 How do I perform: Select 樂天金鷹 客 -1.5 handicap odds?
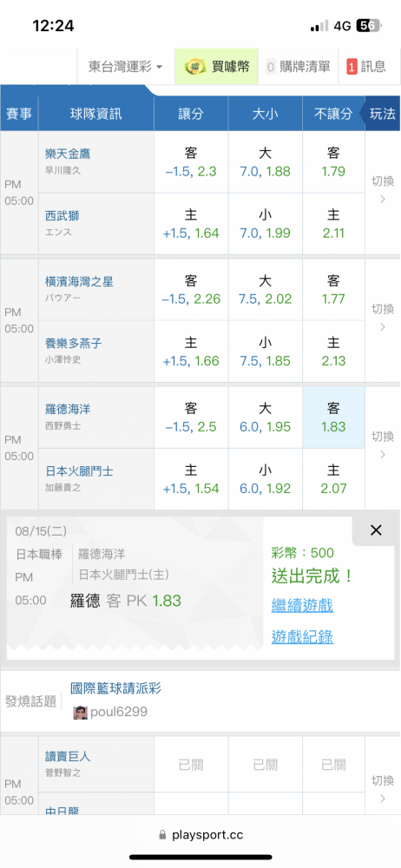[x=191, y=162]
